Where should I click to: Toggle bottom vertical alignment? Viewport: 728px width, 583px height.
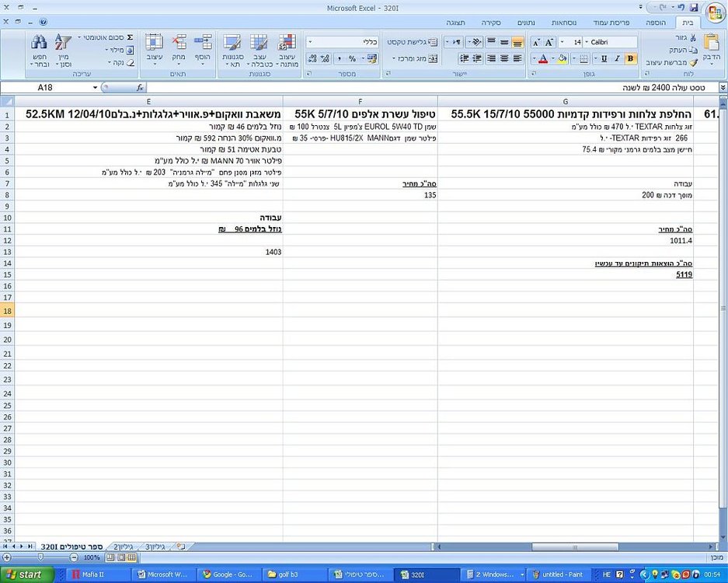pos(517,42)
